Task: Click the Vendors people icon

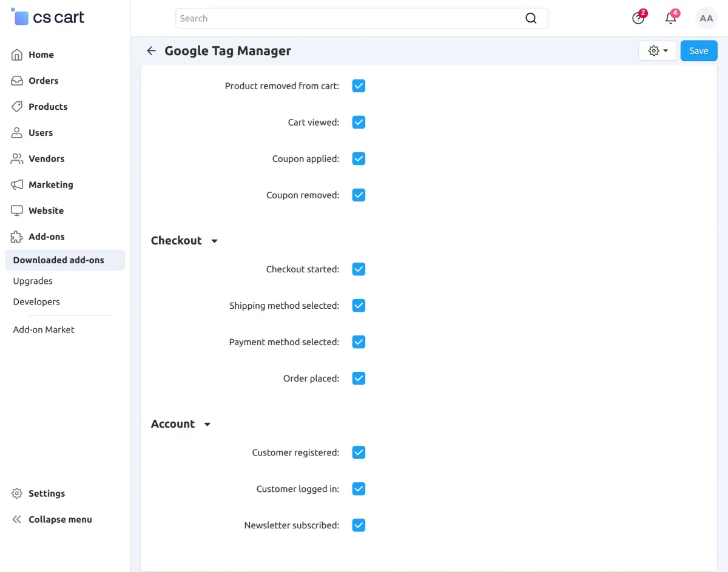Action: (17, 159)
